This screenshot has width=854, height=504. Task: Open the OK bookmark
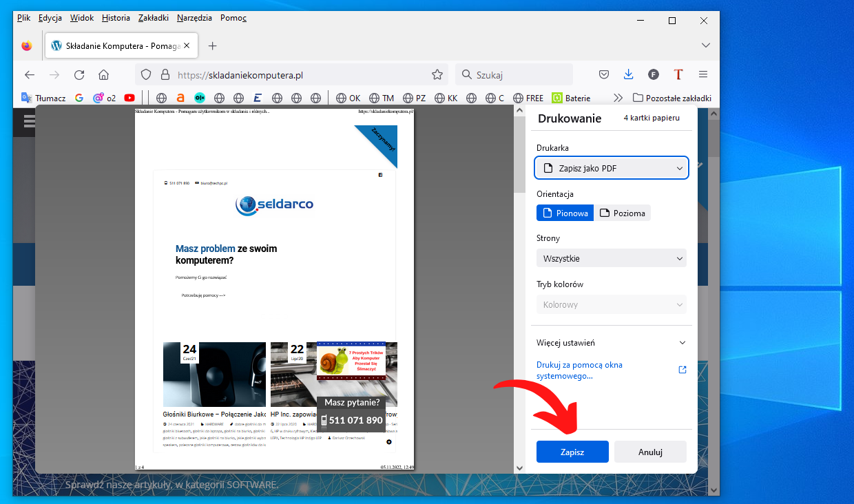pyautogui.click(x=348, y=98)
